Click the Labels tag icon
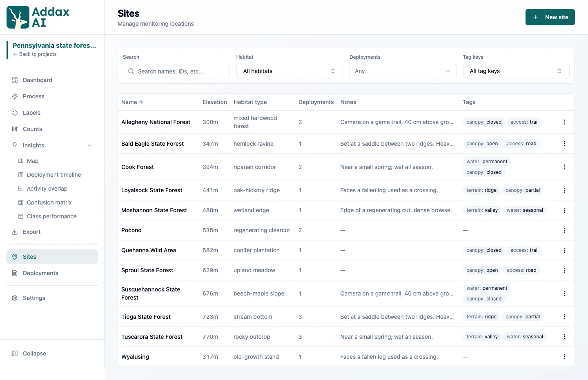 pos(15,113)
